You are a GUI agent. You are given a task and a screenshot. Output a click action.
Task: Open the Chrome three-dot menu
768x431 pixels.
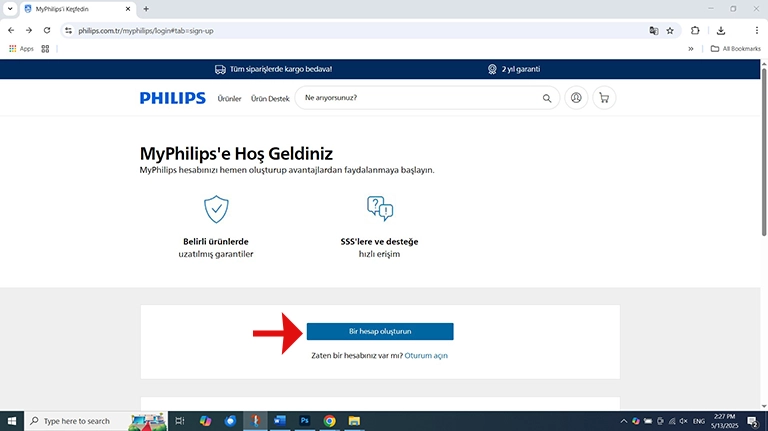[757, 30]
